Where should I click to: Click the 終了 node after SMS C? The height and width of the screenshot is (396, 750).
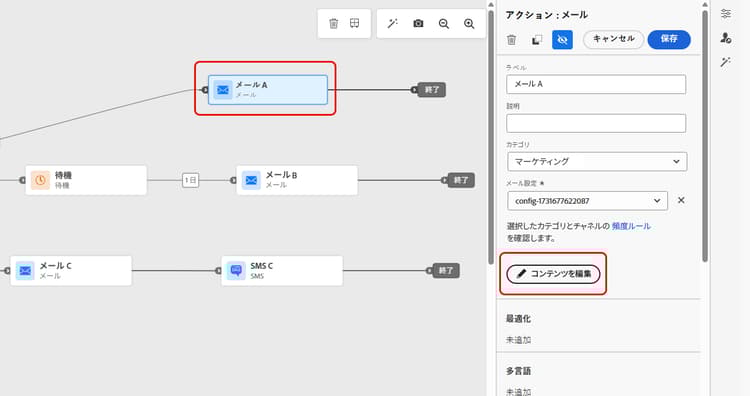point(446,271)
